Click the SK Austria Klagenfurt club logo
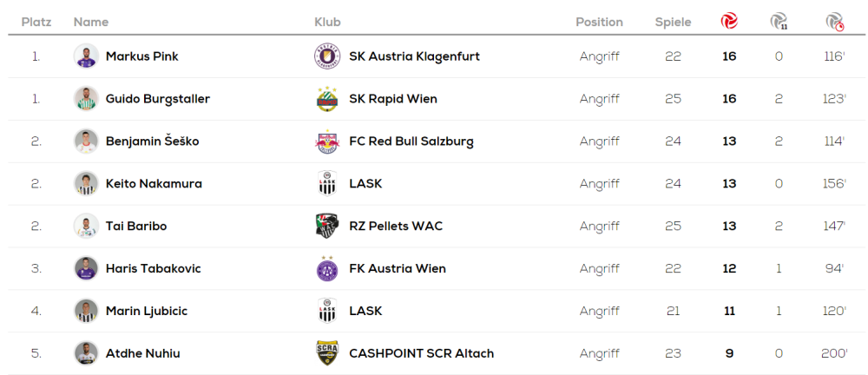Image resolution: width=868 pixels, height=375 pixels. tap(326, 56)
